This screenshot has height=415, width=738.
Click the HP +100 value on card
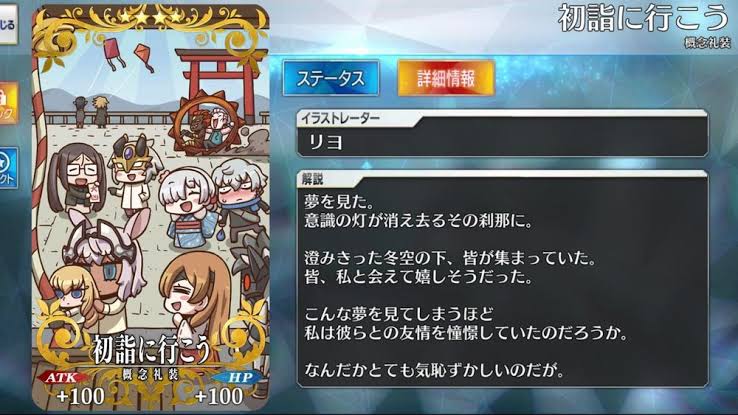click(x=219, y=396)
